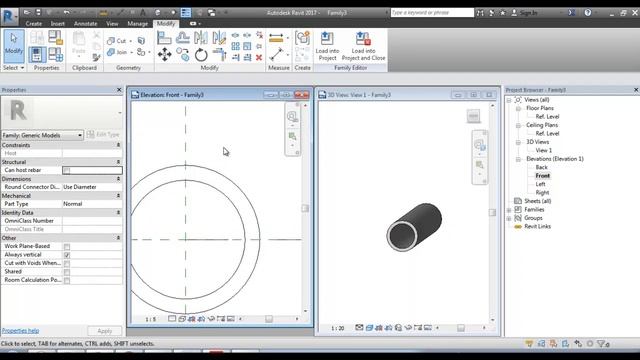Viewport: 640px width, 360px height.
Task: Click the keyword search field
Action: 432,13
